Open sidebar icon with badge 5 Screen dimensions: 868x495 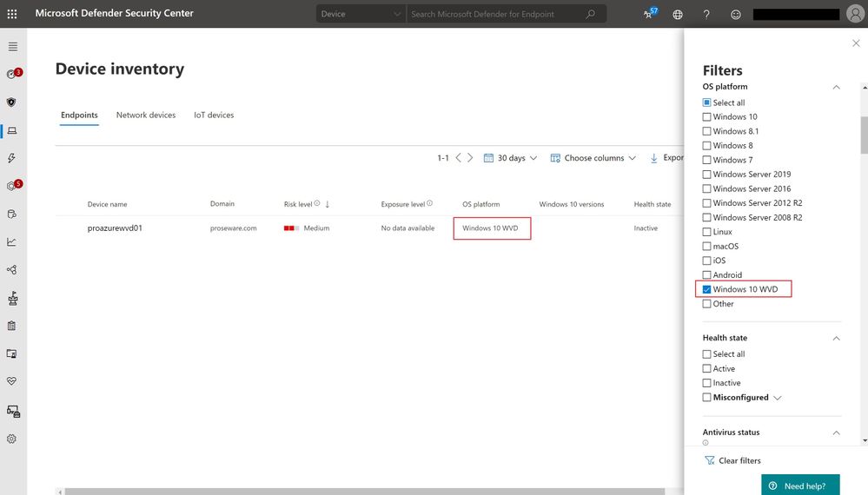[12, 185]
